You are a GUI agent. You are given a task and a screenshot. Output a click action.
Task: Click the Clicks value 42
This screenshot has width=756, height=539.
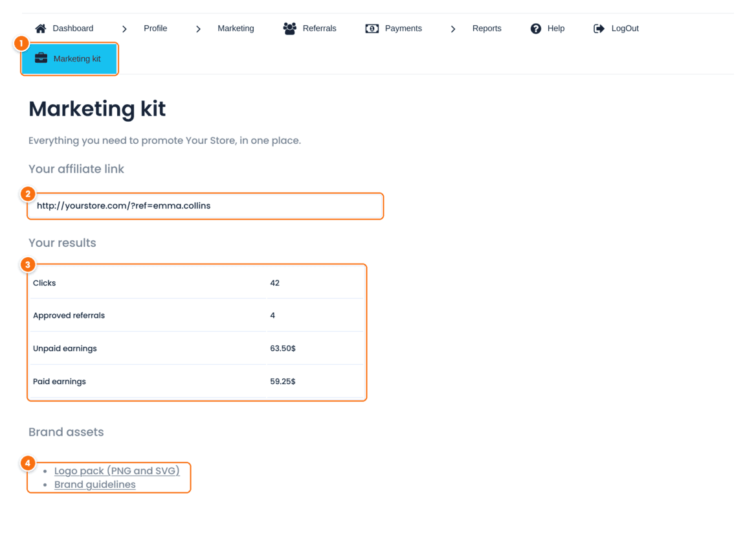(275, 283)
